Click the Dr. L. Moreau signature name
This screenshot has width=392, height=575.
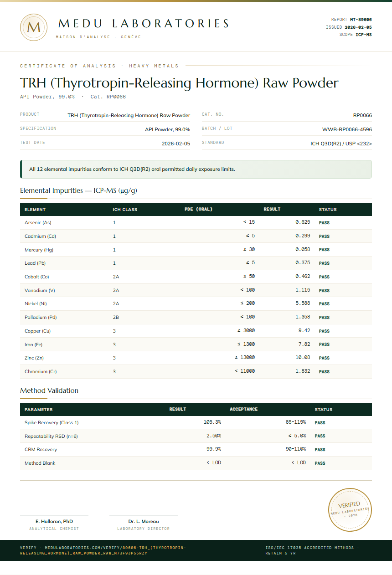144,521
